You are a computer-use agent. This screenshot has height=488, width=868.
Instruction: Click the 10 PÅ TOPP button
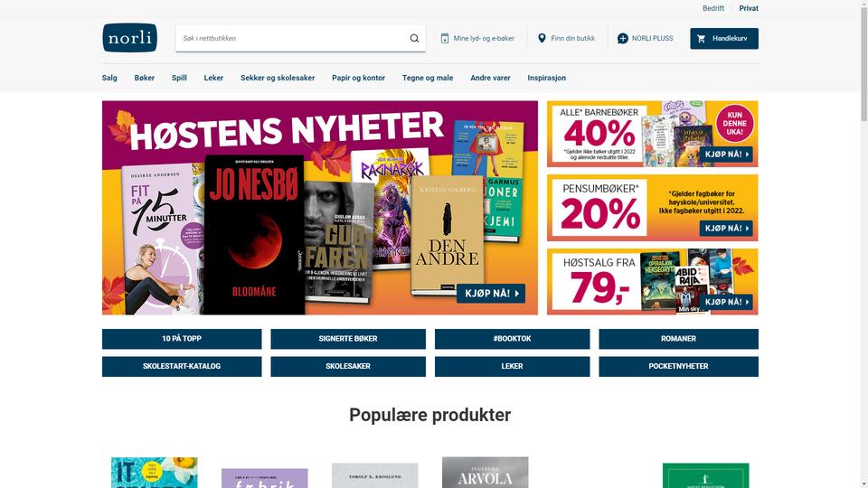click(182, 339)
